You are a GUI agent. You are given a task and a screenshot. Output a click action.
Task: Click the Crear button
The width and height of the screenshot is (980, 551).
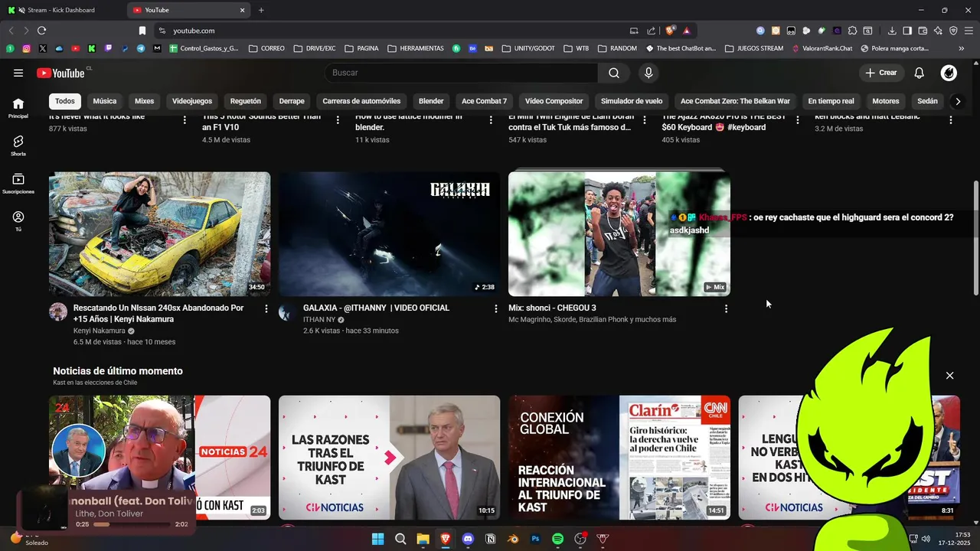pyautogui.click(x=881, y=73)
